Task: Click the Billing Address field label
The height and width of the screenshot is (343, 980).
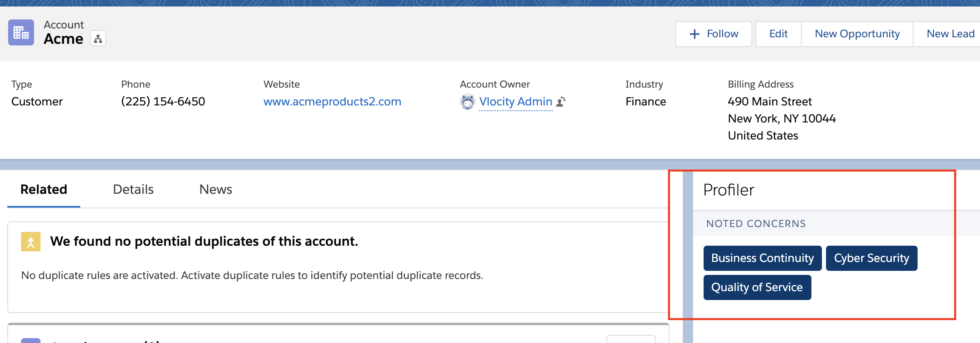Action: (x=760, y=84)
